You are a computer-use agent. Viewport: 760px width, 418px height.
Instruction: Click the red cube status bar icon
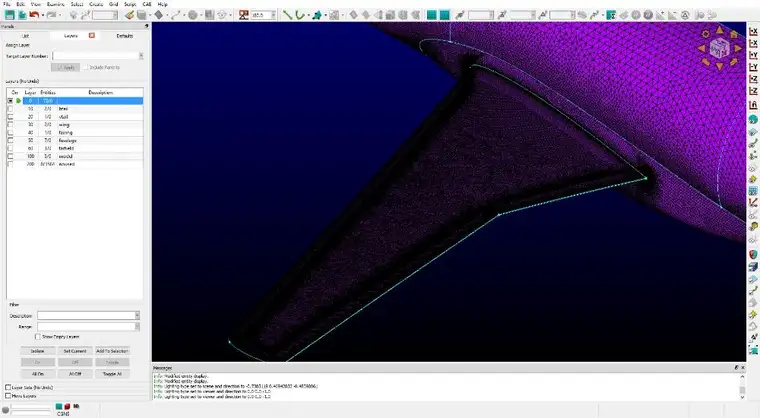pos(67,406)
